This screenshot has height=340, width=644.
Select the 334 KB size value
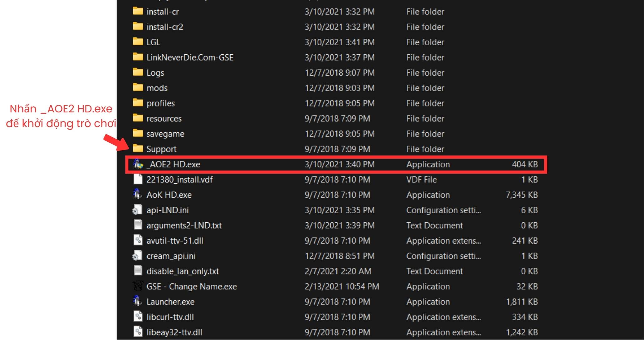click(525, 317)
